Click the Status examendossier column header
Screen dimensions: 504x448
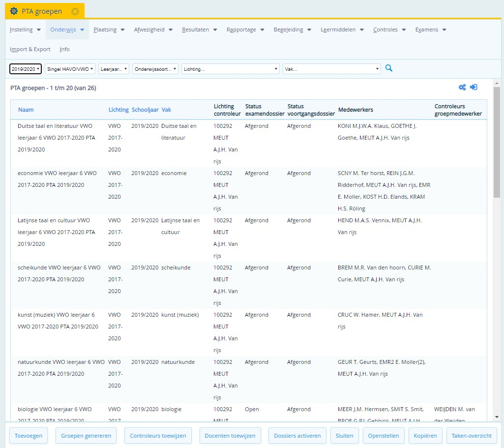coord(265,110)
